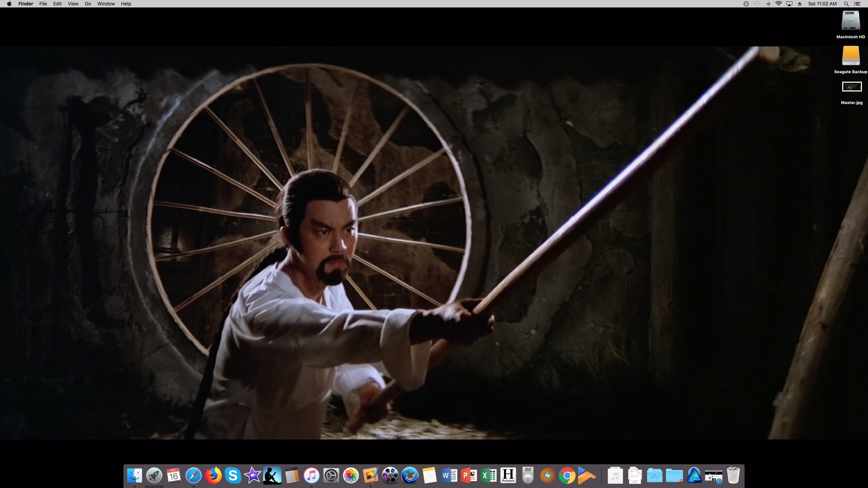Open the Bluetooth status menu
Image resolution: width=868 pixels, height=488 pixels.
[768, 4]
